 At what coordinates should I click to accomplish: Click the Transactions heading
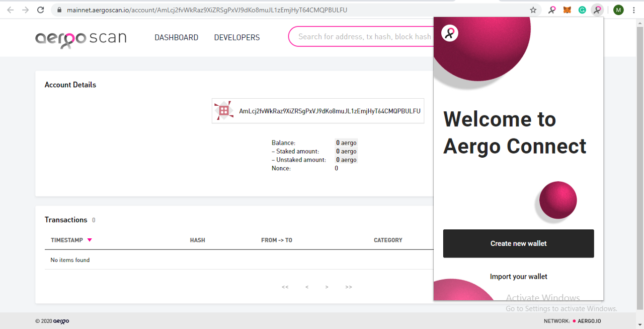(x=66, y=220)
